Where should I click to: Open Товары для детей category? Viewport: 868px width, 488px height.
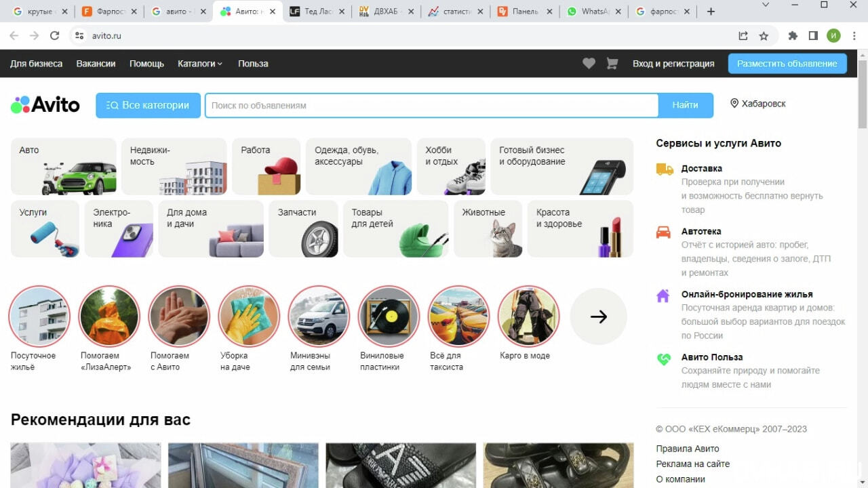(395, 228)
